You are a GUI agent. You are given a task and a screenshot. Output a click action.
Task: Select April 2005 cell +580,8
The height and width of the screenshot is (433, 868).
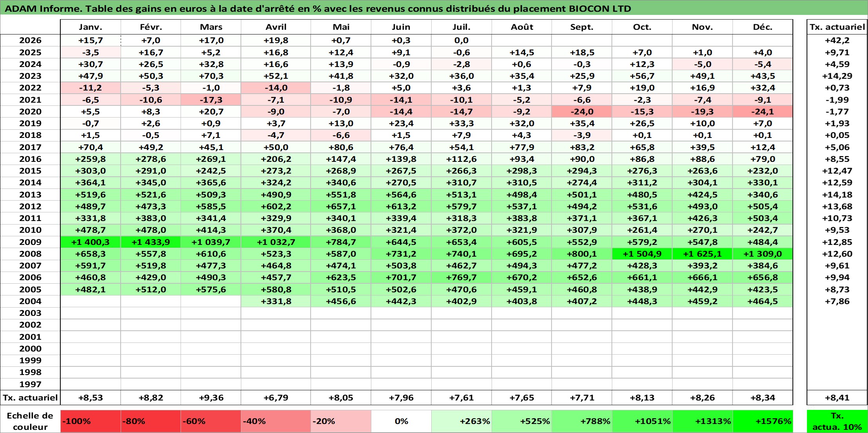276,290
